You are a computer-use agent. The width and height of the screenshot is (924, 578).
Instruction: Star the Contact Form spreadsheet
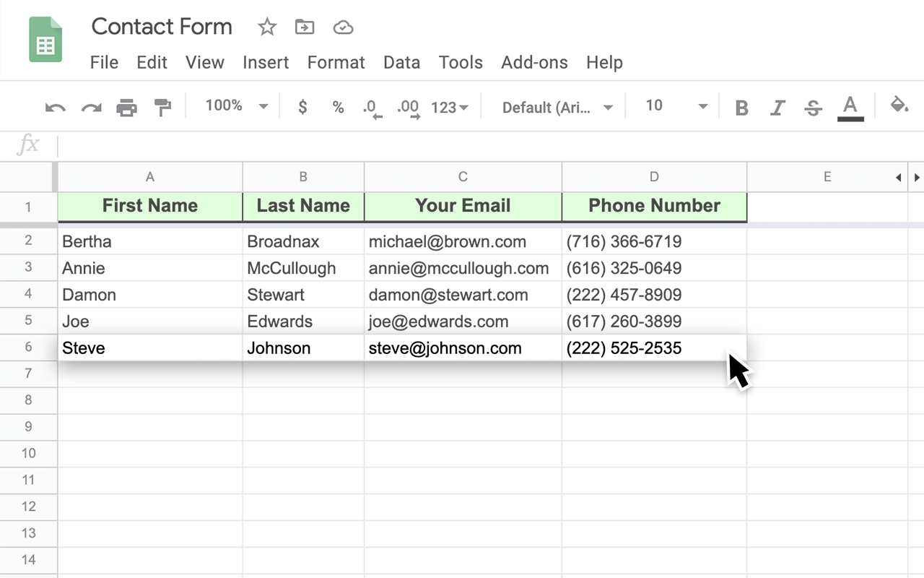click(x=266, y=27)
